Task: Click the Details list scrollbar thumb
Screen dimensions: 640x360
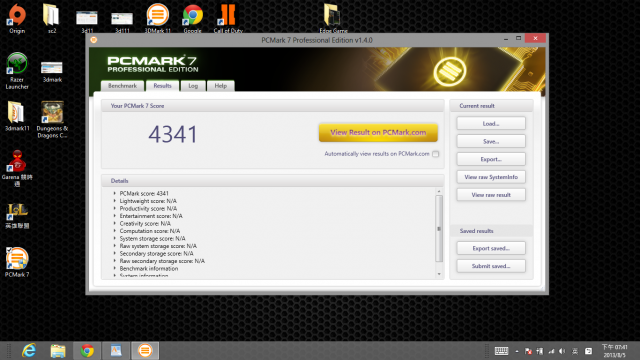Action: click(439, 229)
